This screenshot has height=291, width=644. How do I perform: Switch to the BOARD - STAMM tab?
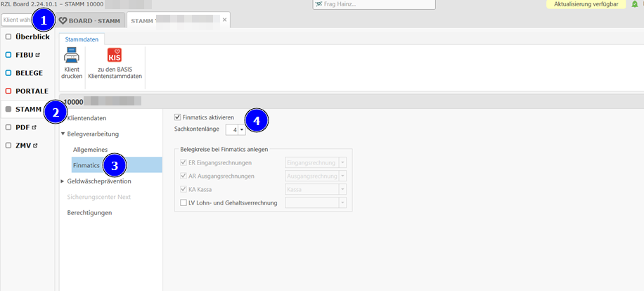(91, 20)
